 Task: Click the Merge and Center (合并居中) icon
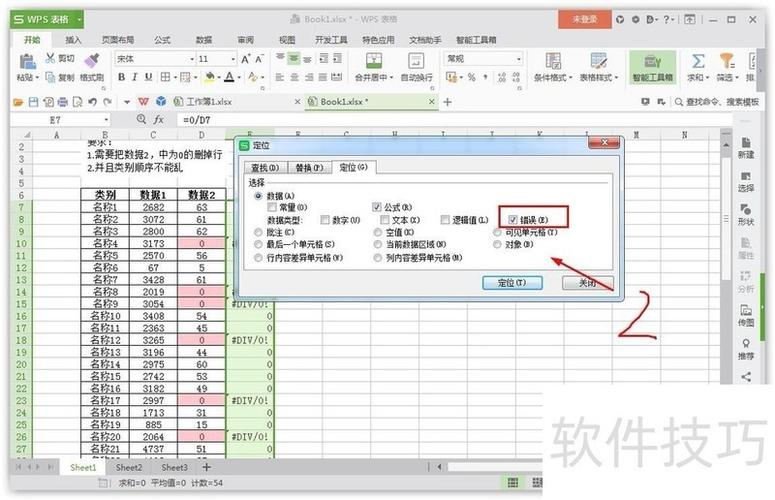coord(374,61)
